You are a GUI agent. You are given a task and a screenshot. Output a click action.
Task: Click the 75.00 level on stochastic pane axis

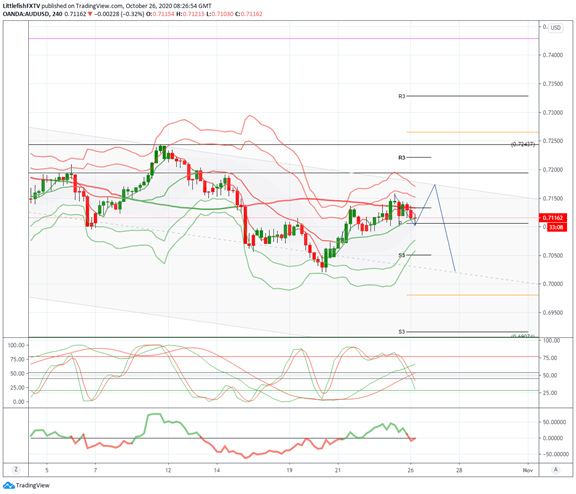click(550, 358)
